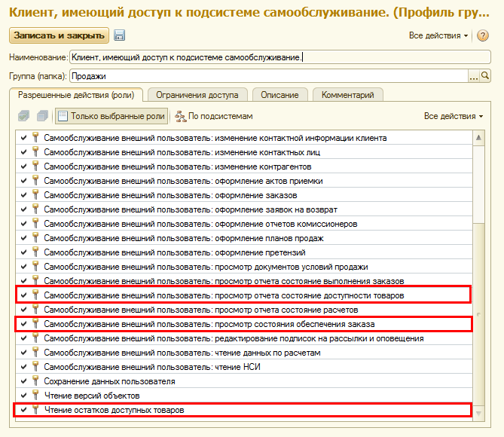Click into the Группа (папка) field

(x=269, y=76)
